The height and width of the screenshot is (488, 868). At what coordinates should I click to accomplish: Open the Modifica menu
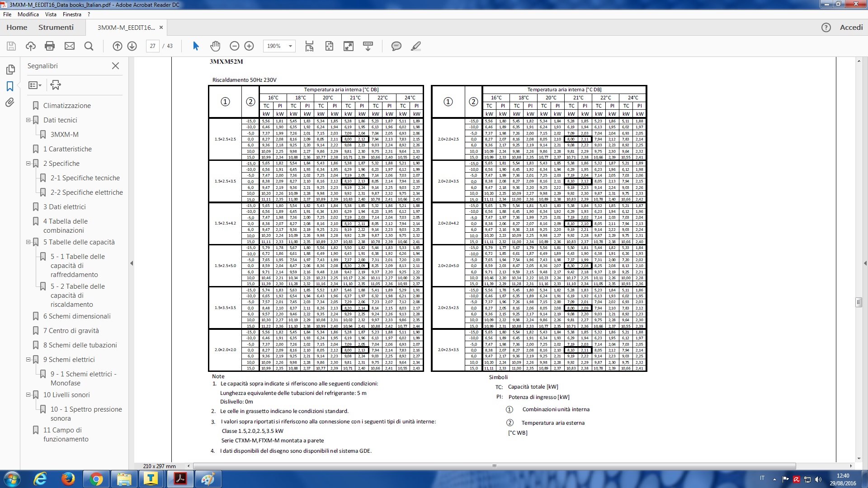(x=28, y=14)
